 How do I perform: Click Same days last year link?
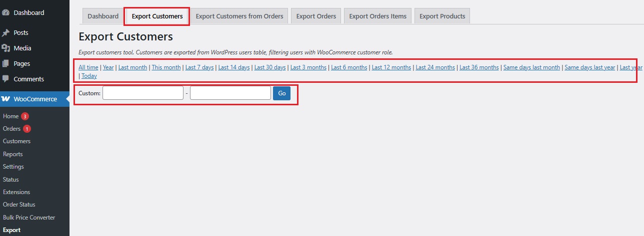[x=590, y=67]
